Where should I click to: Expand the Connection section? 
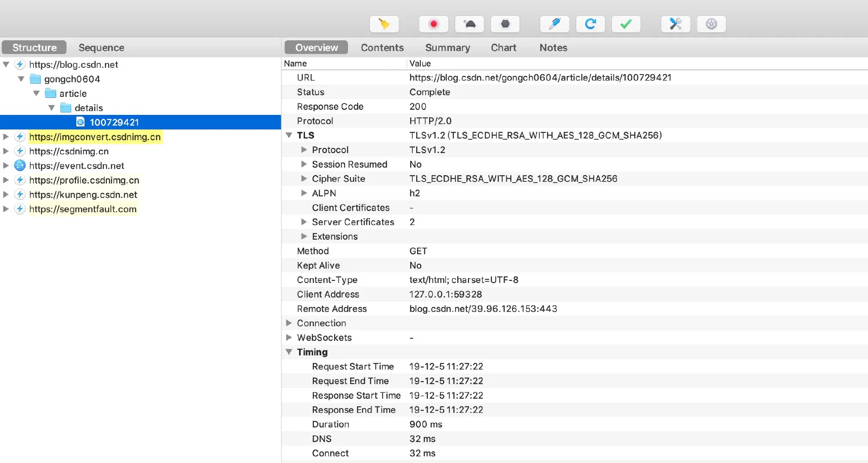pos(289,323)
